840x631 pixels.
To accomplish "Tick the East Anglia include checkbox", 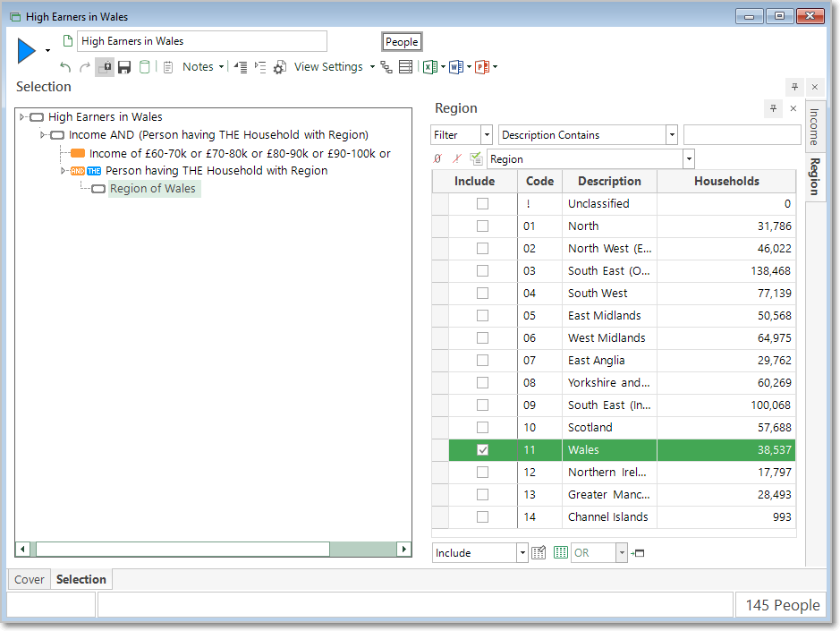I will pyautogui.click(x=483, y=361).
